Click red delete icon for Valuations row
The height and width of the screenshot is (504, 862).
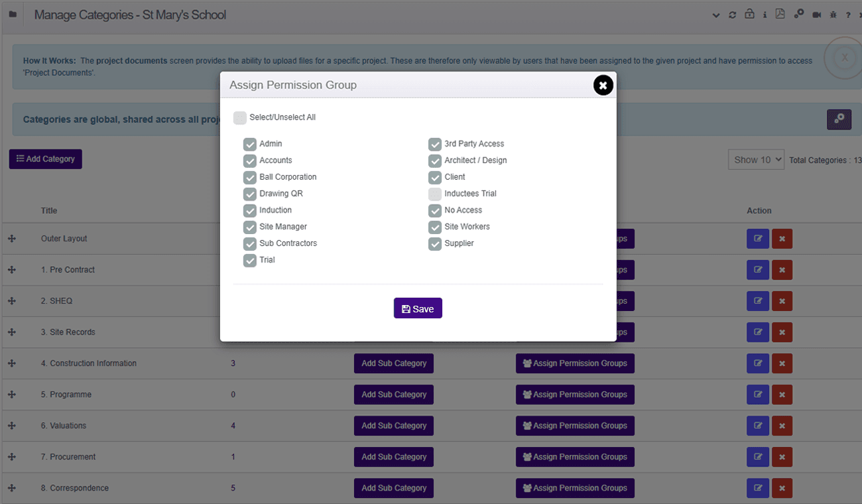tap(782, 426)
